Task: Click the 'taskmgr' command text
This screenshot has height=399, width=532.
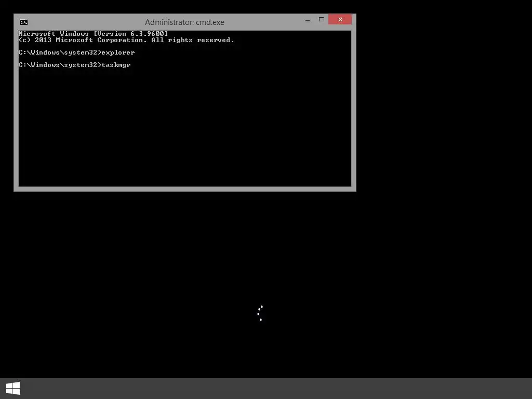Action: (x=116, y=65)
